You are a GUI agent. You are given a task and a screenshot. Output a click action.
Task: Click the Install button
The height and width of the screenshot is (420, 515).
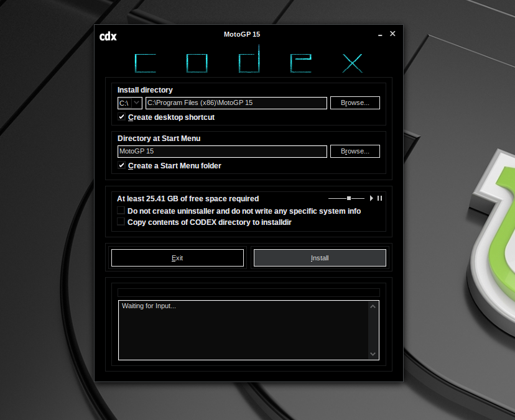320,258
